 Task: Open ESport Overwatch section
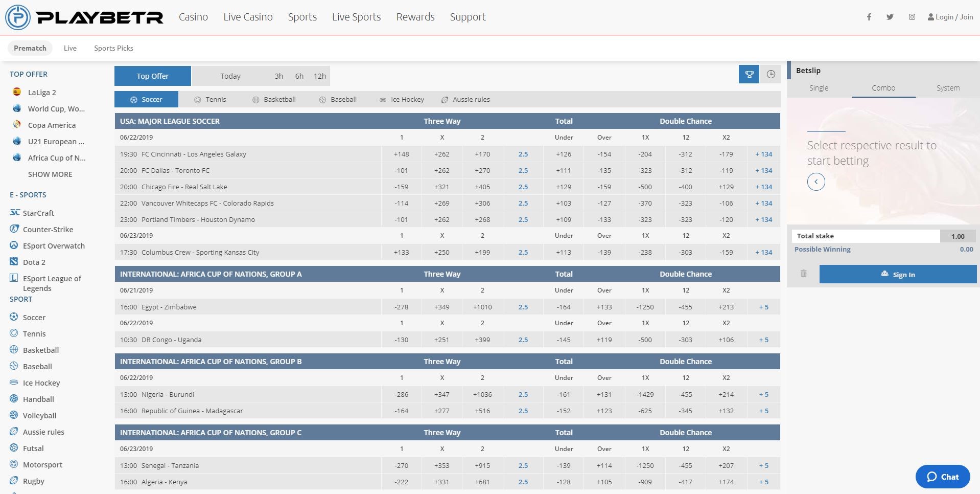[x=47, y=245]
